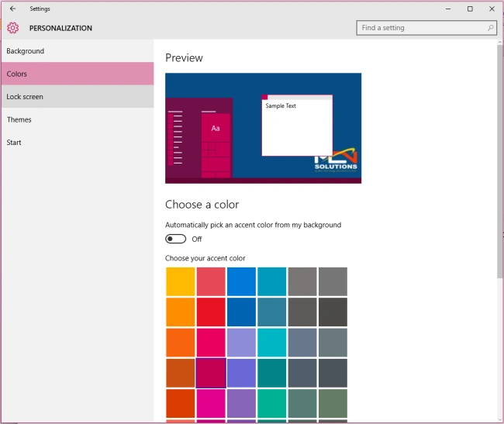
Task: Pick the bright red accent color
Action: (211, 312)
